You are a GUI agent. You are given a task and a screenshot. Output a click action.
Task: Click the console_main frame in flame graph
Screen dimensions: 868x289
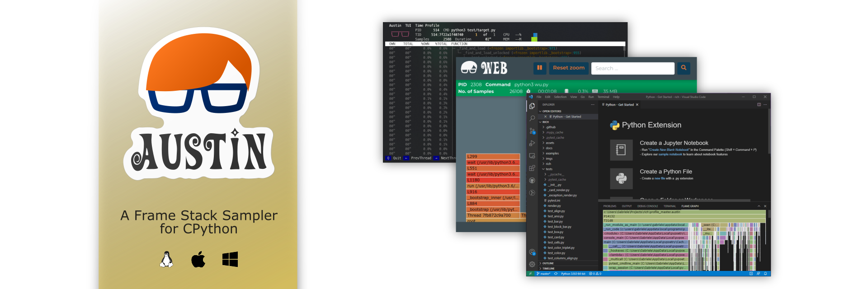pyautogui.click(x=646, y=238)
